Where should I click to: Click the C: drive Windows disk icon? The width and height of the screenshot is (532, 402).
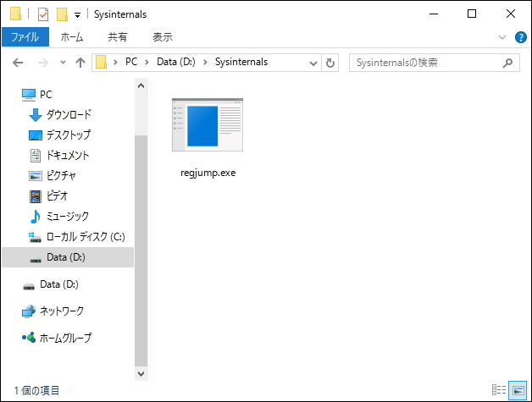pos(35,237)
